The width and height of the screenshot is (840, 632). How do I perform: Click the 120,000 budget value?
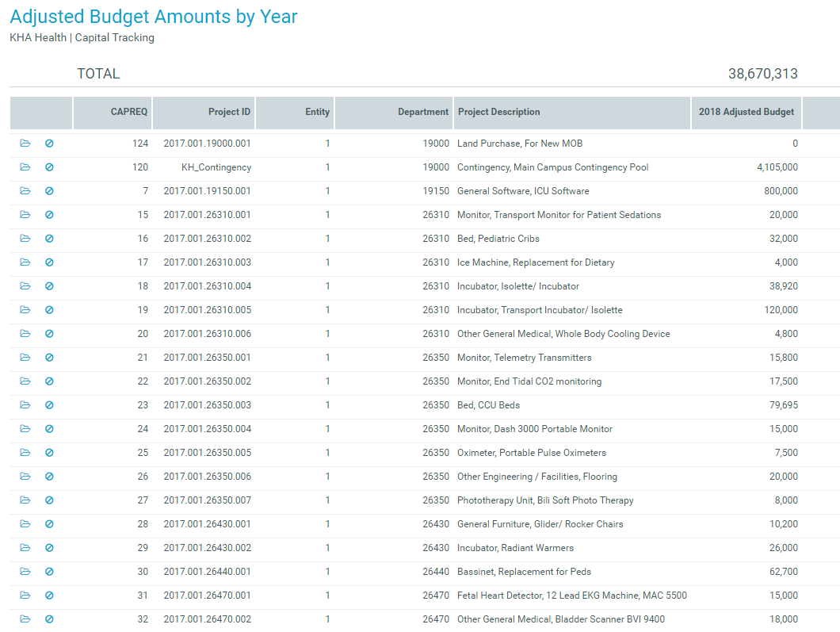coord(781,310)
